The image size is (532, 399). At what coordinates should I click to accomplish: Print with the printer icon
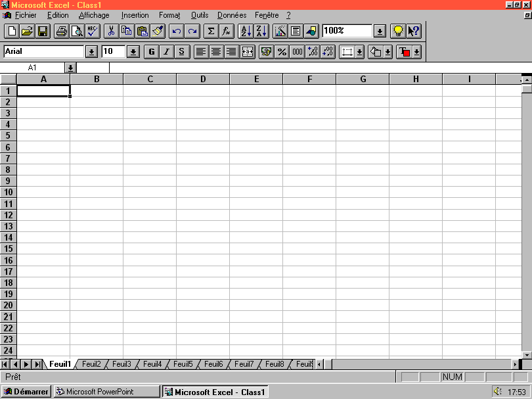pos(62,32)
